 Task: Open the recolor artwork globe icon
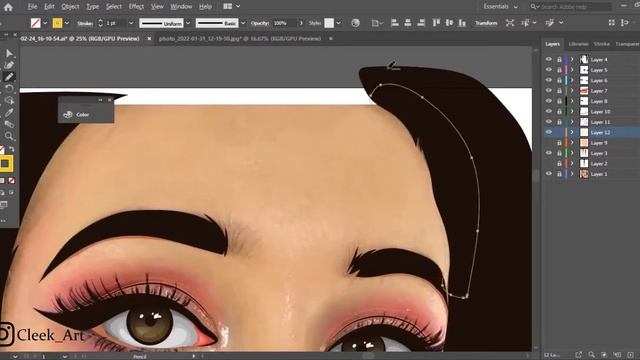(356, 23)
